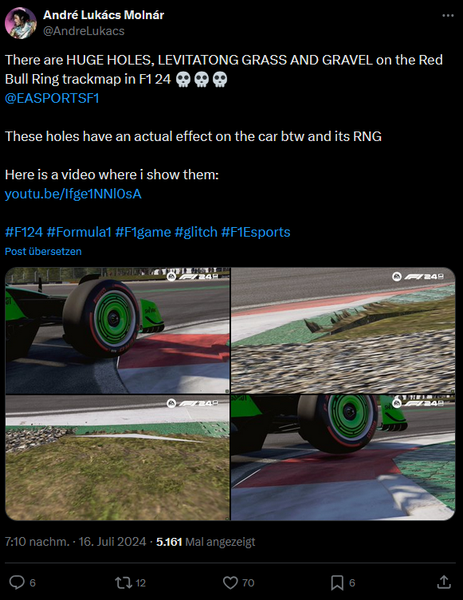463x600 pixels.
Task: Open the youtu.be video link
Action: click(x=73, y=194)
